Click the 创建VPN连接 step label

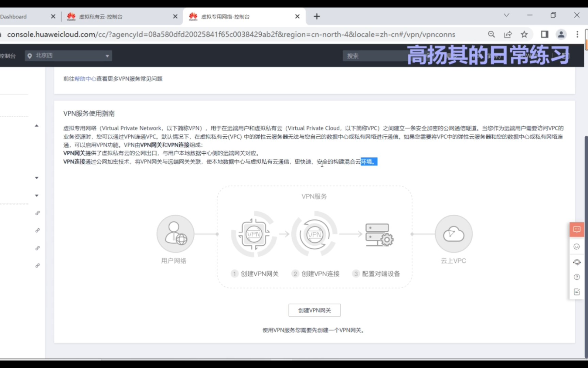pyautogui.click(x=320, y=274)
